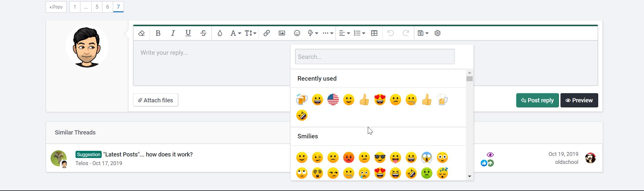Click your profile avatar beside the editor
The width and height of the screenshot is (644, 191).
coord(87,46)
